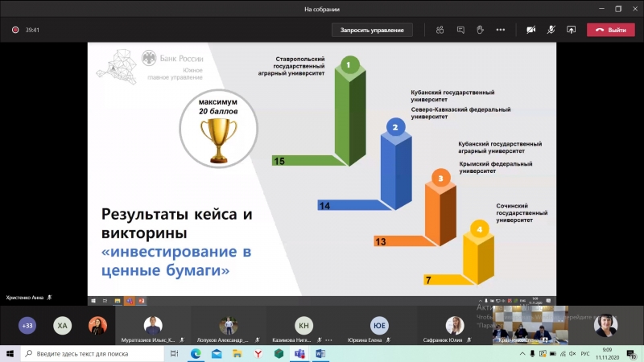
Task: Launch Yandex browser from taskbar
Action: 258,353
